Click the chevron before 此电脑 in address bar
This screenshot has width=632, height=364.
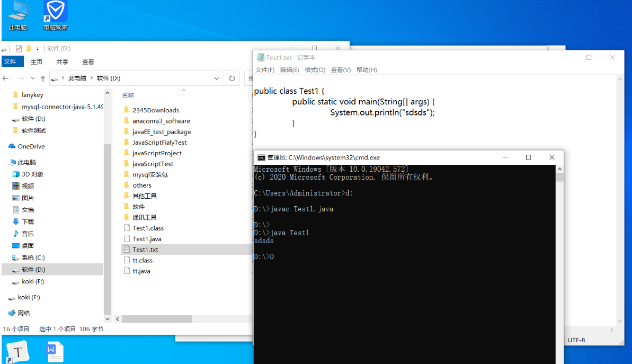(63, 78)
